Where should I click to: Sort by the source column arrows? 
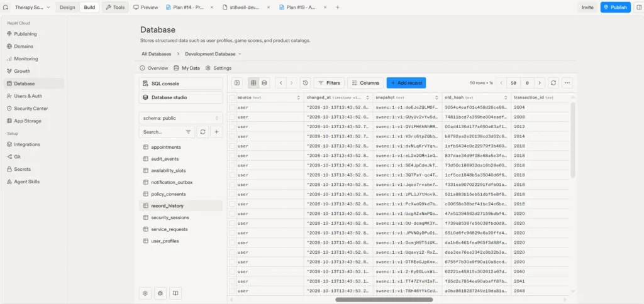tap(298, 97)
